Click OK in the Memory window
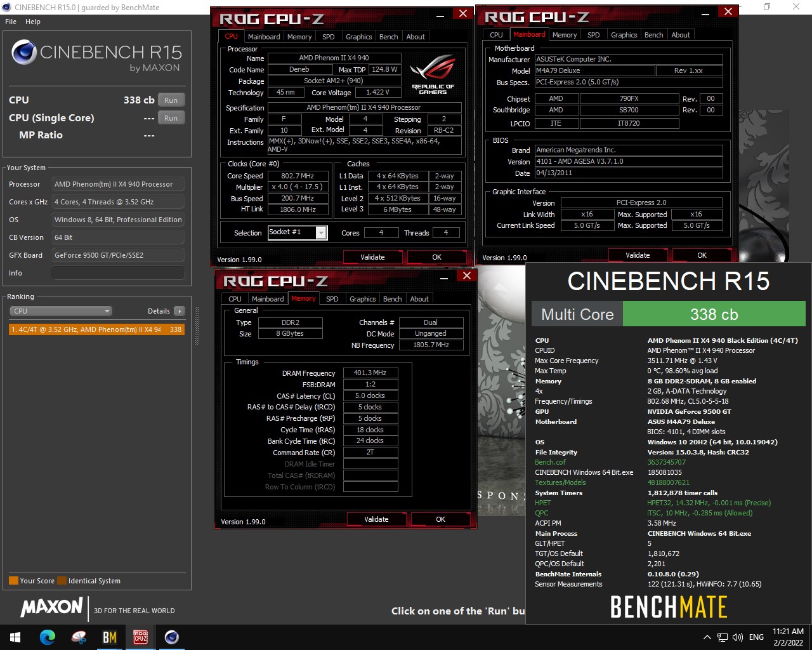812x650 pixels. (441, 519)
